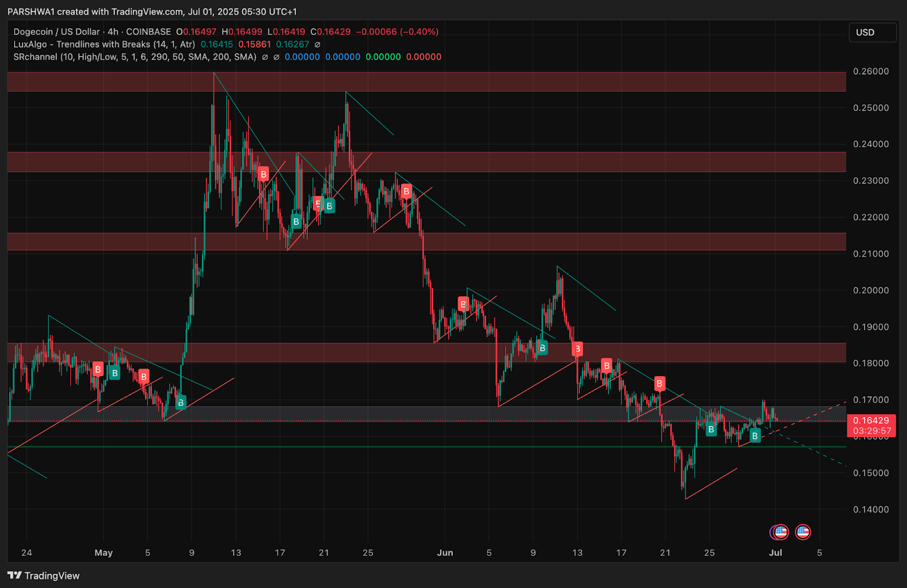Click the rightmost US flag economic event icon
The height and width of the screenshot is (588, 907).
(803, 532)
